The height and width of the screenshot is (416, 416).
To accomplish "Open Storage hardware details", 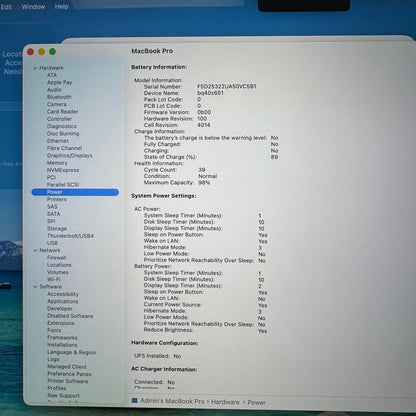I will click(x=57, y=229).
